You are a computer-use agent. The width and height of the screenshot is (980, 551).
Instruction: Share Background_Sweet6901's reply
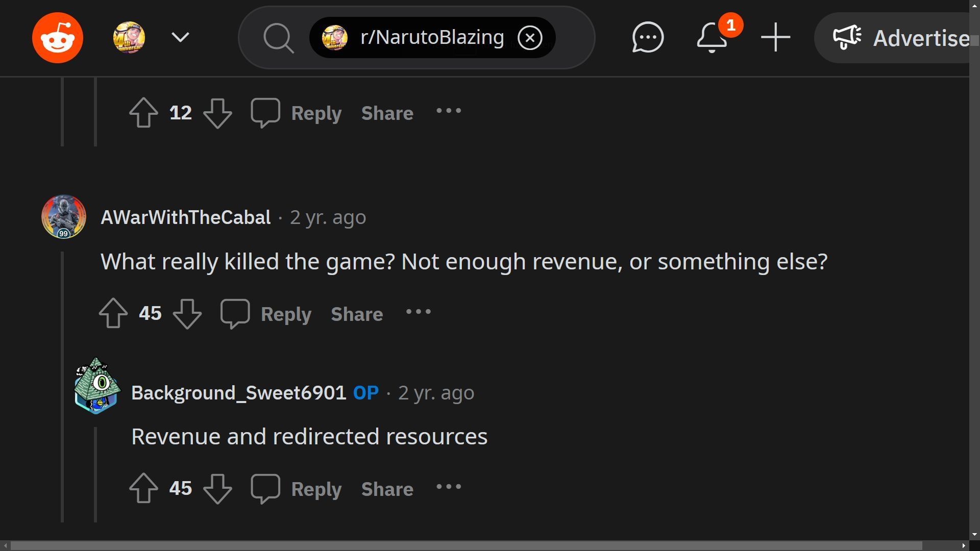click(x=387, y=489)
